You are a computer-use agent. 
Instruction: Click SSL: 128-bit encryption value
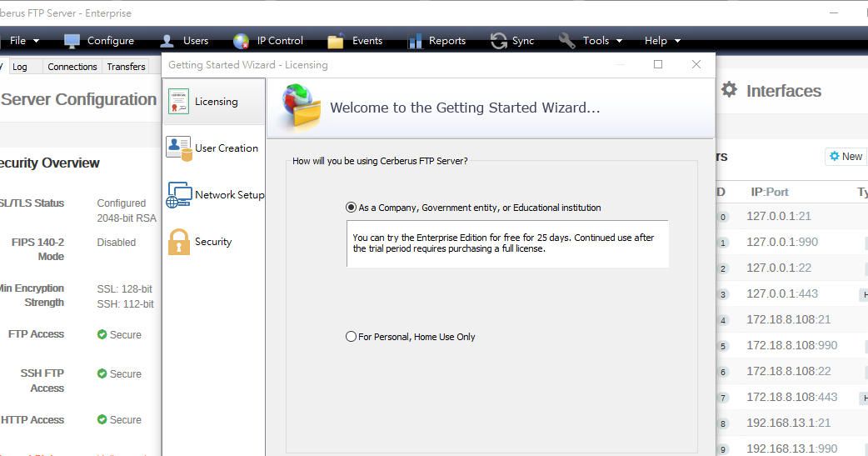click(125, 288)
